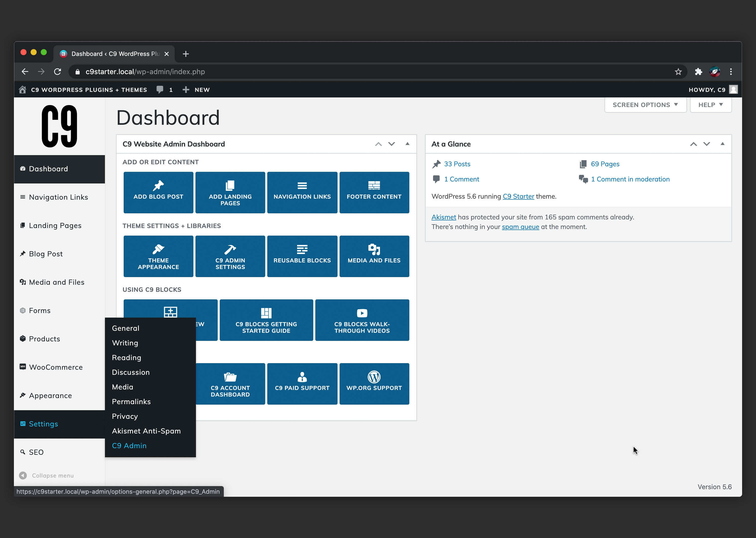The width and height of the screenshot is (756, 538).
Task: Open Reusable Blocks tile
Action: pos(302,256)
